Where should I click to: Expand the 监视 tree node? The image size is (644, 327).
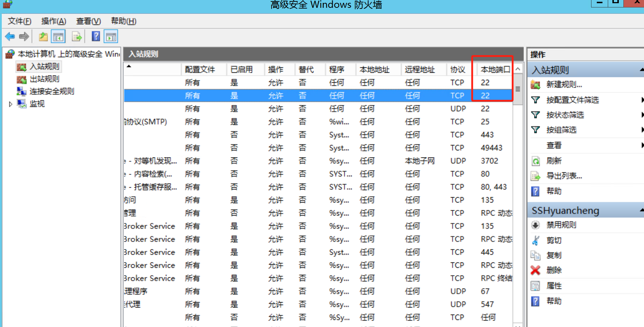(x=11, y=104)
